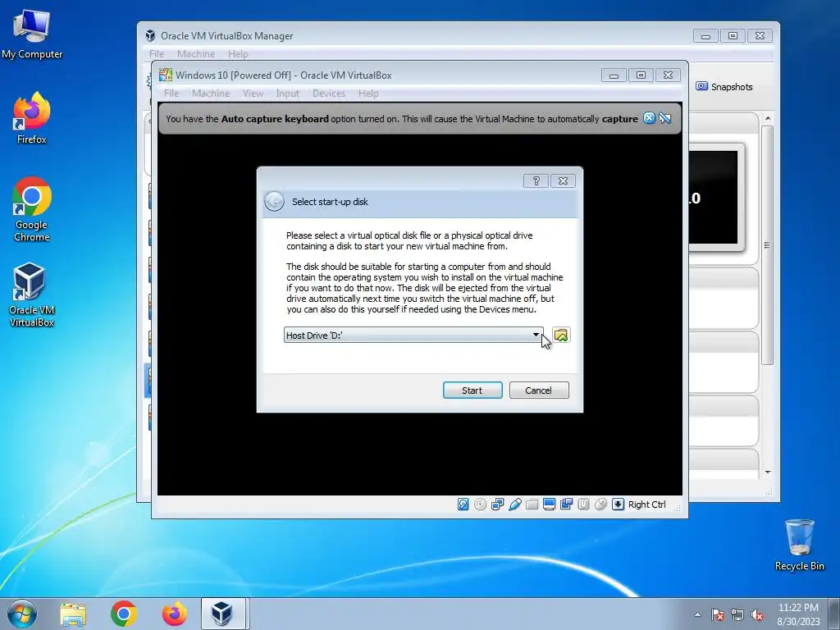This screenshot has height=630, width=840.
Task: Click the Snapshots button in VirtualBox Manager
Action: pos(724,87)
